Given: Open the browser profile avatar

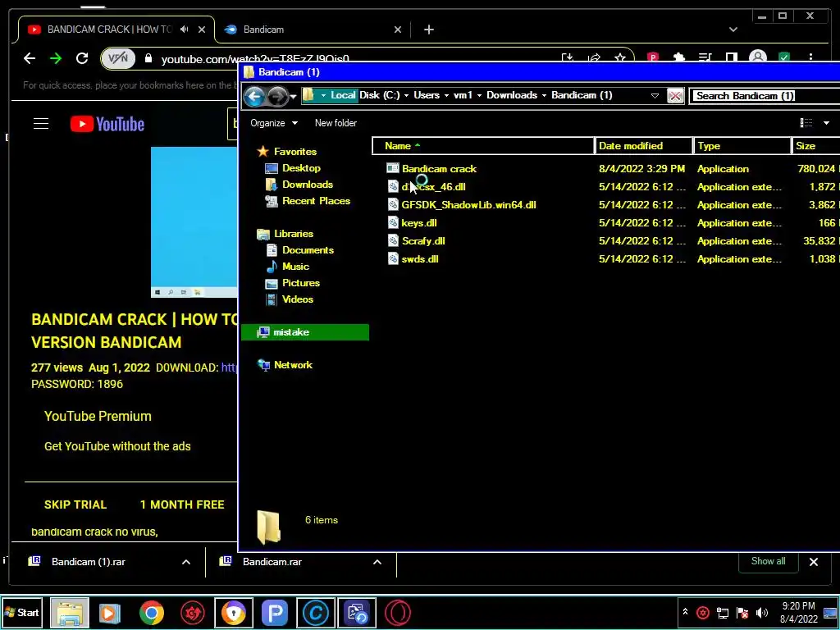Looking at the screenshot, I should tap(757, 58).
